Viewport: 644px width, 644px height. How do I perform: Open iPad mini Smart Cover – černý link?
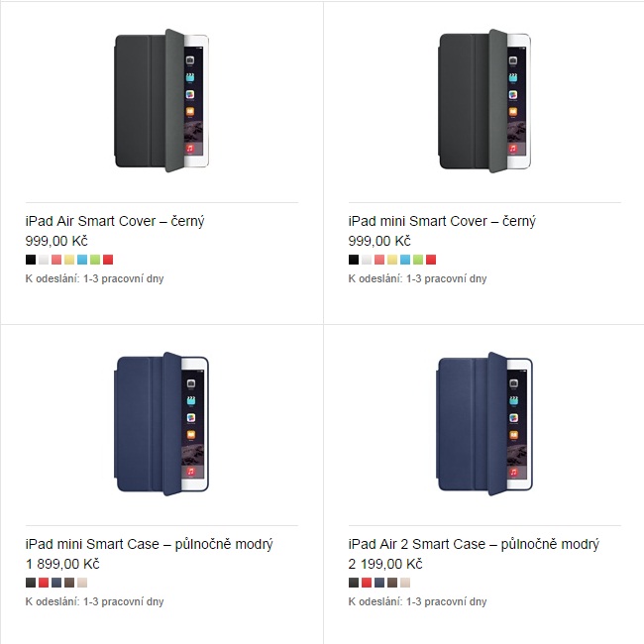pyautogui.click(x=442, y=221)
